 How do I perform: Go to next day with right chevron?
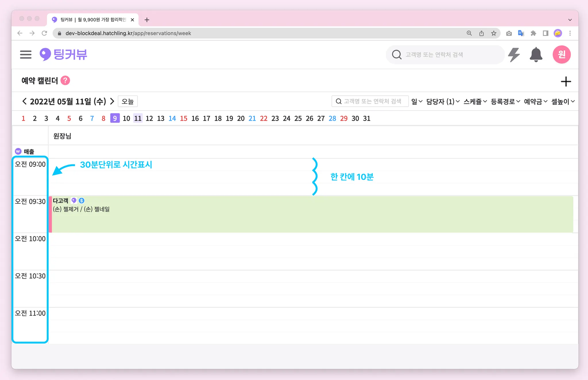[x=112, y=101]
